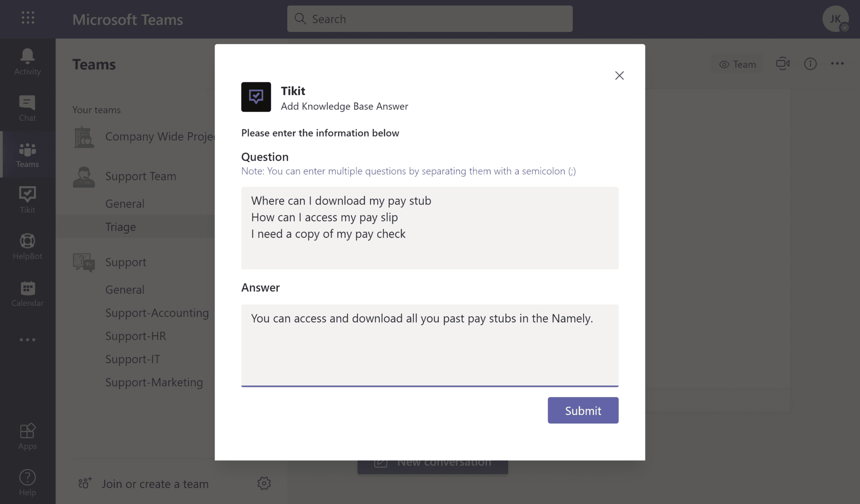Open more options ellipsis in channel header

pyautogui.click(x=837, y=64)
